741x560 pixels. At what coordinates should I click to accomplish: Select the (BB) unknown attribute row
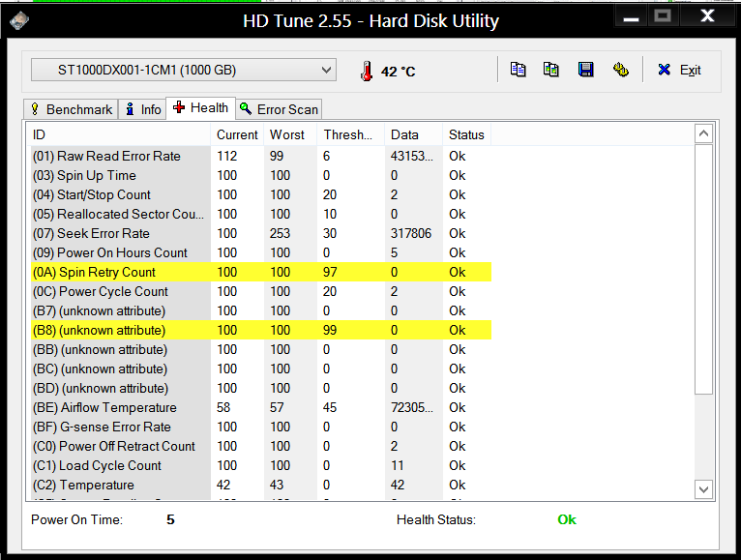(261, 350)
